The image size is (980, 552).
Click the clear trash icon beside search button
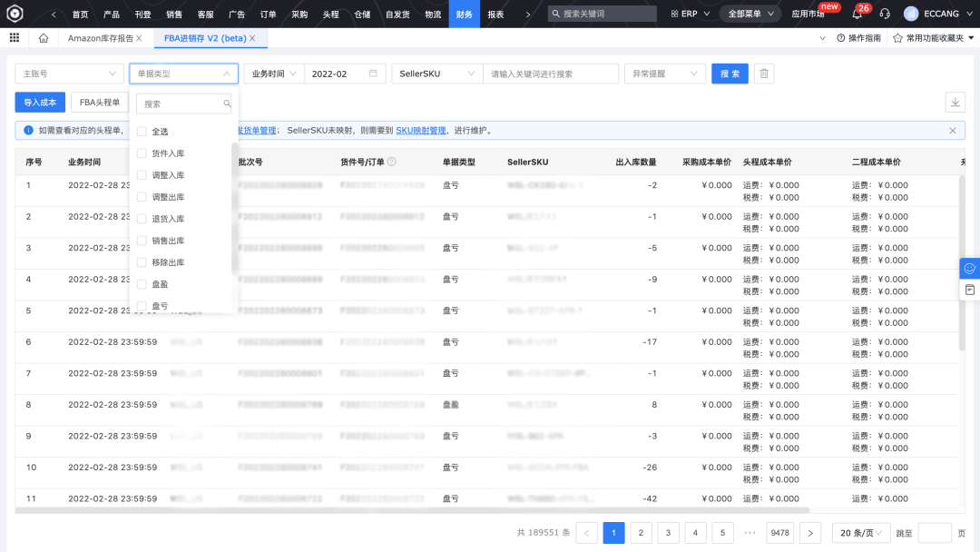click(x=764, y=73)
